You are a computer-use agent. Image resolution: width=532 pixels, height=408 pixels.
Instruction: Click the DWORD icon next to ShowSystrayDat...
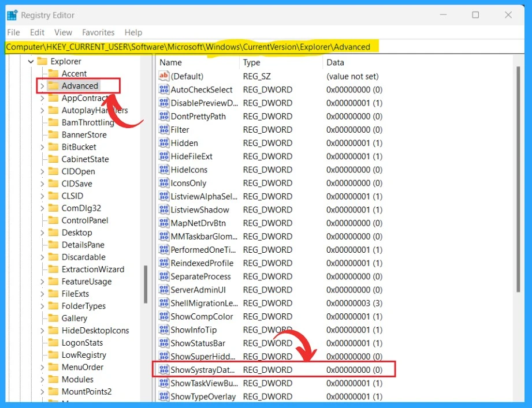[x=164, y=370]
